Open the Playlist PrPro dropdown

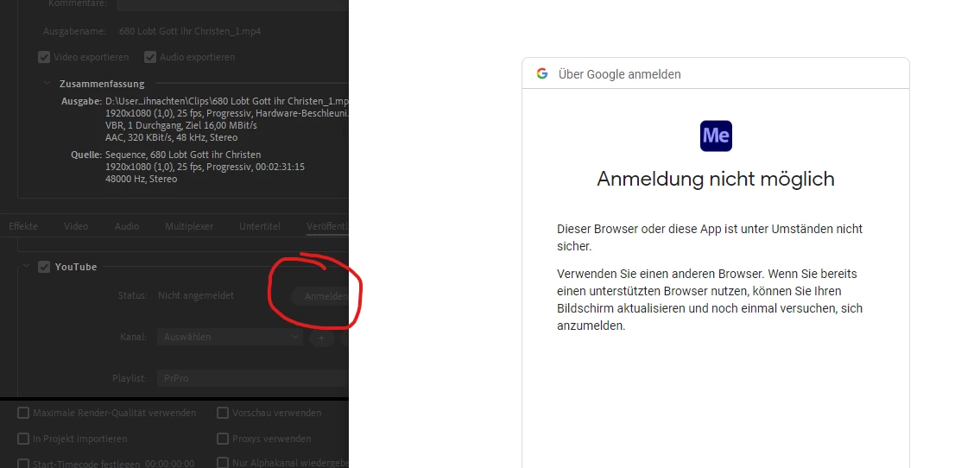click(252, 378)
